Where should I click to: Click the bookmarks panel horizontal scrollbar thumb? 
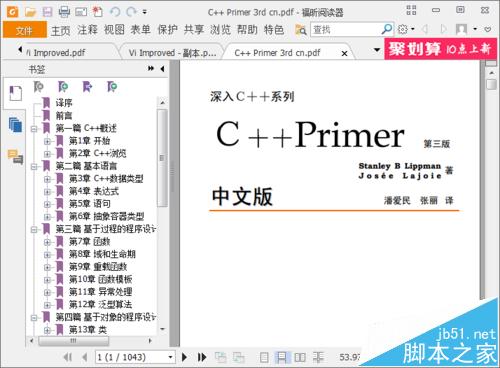pos(74,341)
